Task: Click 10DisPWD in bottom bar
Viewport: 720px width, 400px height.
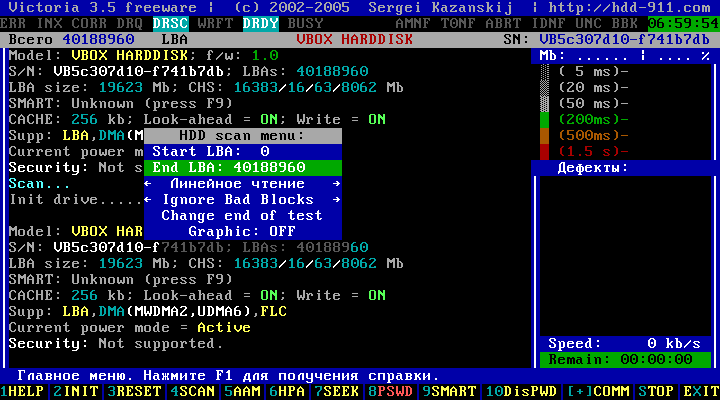Action: click(521, 392)
